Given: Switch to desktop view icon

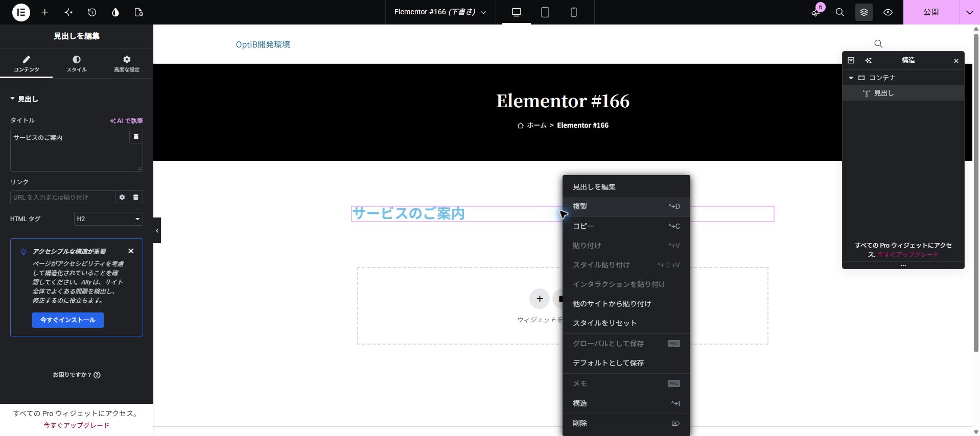Looking at the screenshot, I should (x=517, y=12).
